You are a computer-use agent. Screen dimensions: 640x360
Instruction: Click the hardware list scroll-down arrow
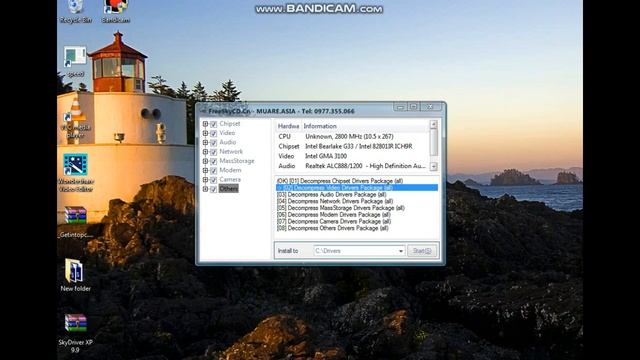tap(433, 167)
